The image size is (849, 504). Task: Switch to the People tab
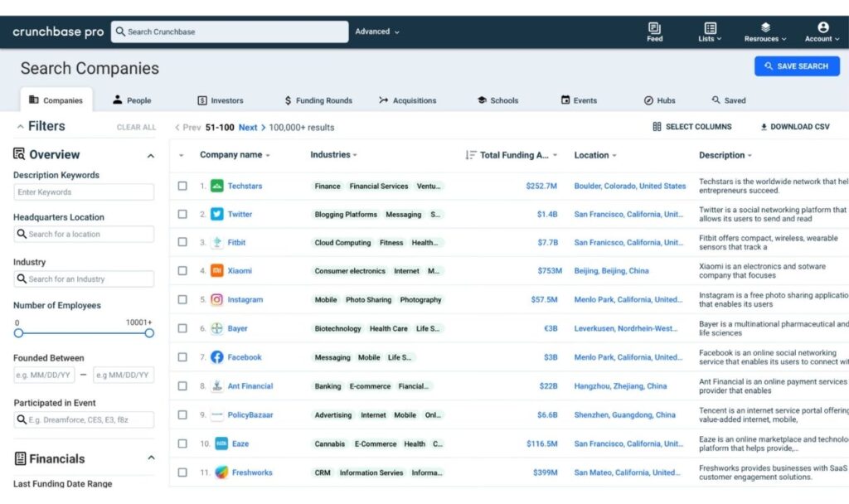[x=132, y=100]
